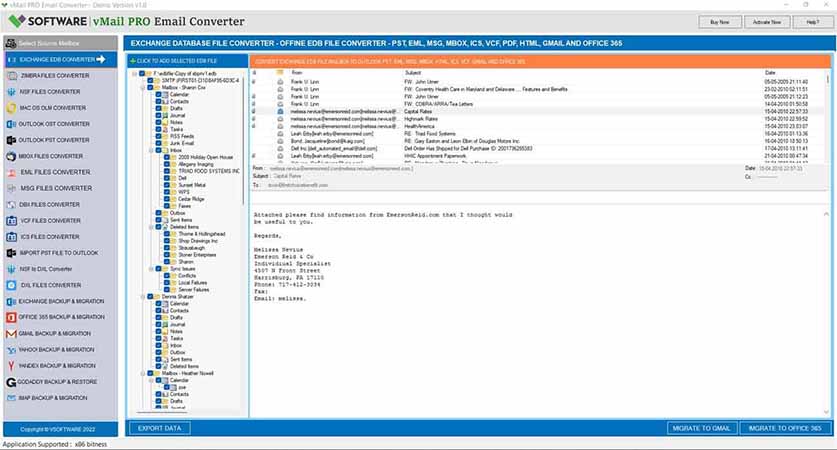Click the ICS Files Converter icon
Screen dimensions: 837x450
click(12, 236)
